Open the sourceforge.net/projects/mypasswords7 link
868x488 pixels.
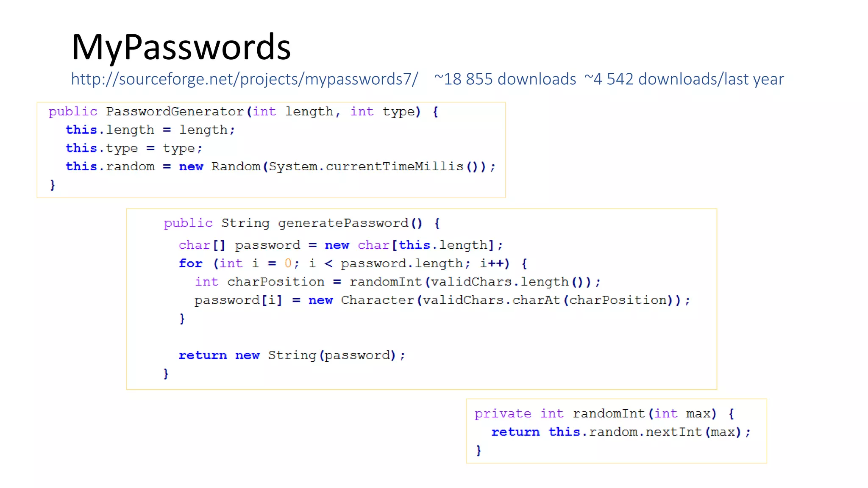point(245,79)
